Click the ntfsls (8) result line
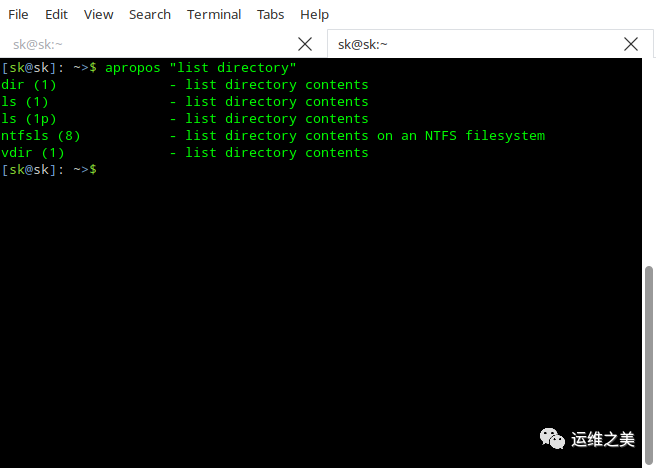This screenshot has height=468, width=656. coord(272,136)
